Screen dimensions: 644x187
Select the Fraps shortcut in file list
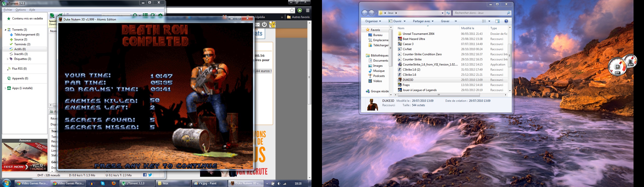click(406, 85)
